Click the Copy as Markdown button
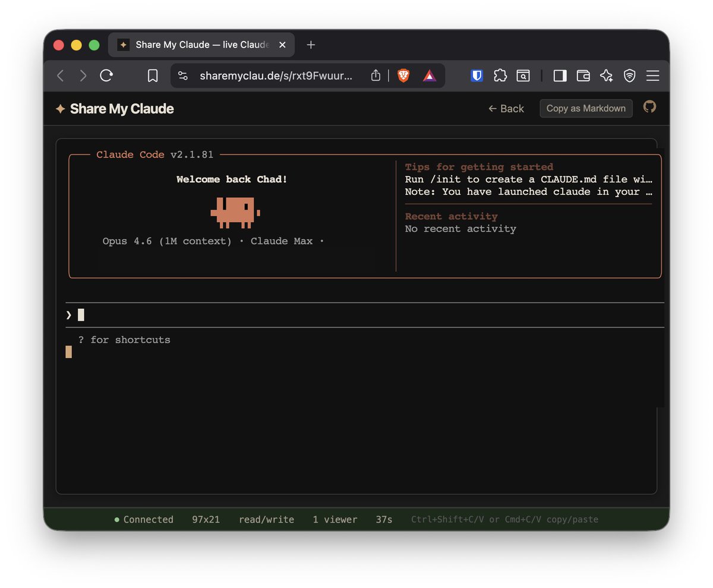Screen dimensions: 713x588 point(586,108)
